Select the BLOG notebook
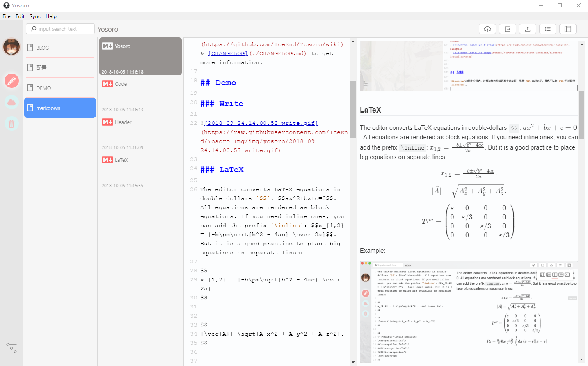Viewport: 588px width, 366px height. point(60,48)
